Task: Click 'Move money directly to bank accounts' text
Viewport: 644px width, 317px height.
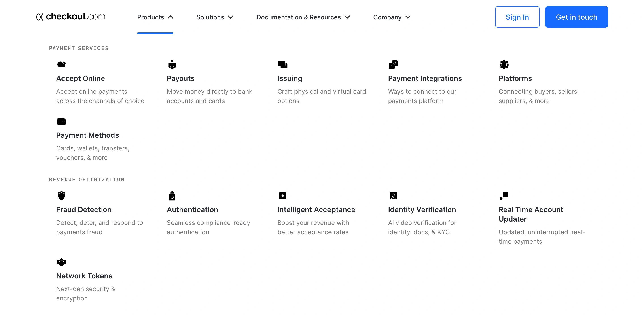Action: tap(210, 96)
